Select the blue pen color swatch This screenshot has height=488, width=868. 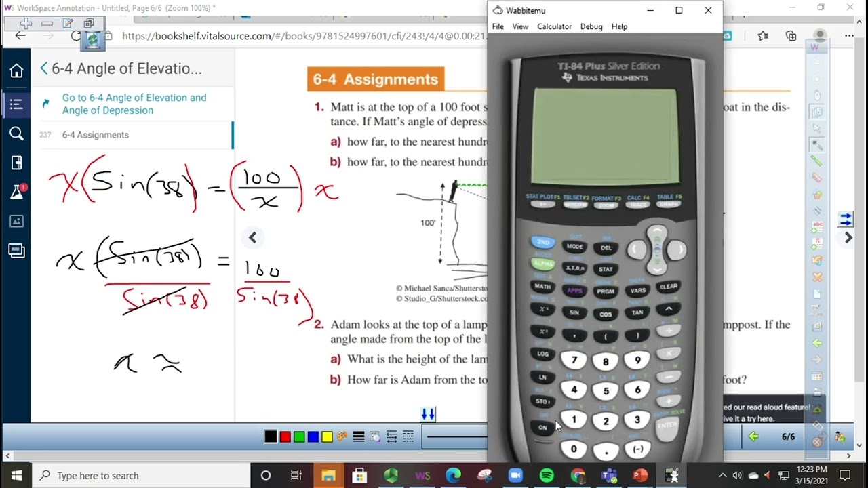313,436
